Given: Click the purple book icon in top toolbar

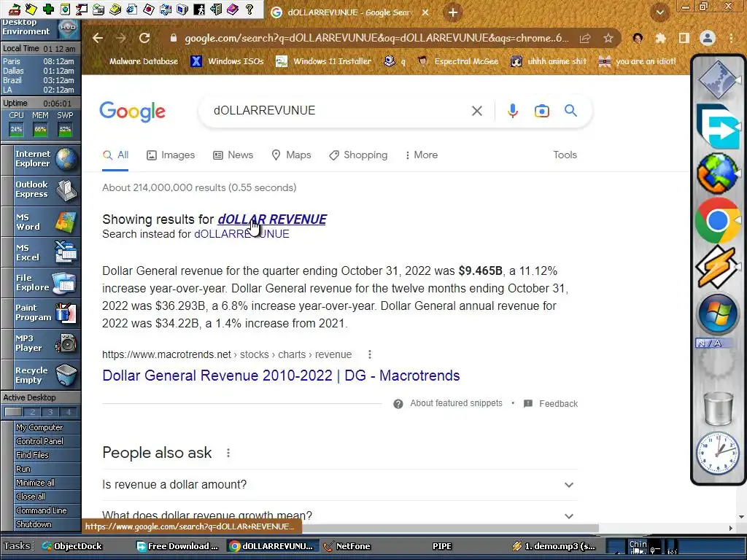Looking at the screenshot, I should pyautogui.click(x=233, y=9).
